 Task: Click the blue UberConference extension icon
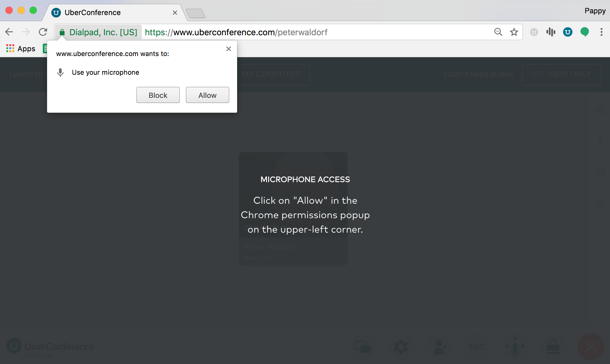[567, 32]
